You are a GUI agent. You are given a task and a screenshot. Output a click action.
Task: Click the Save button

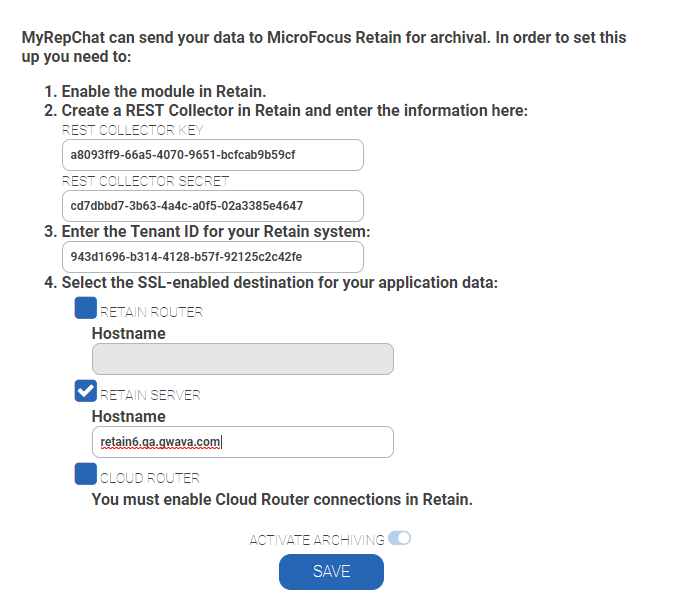(331, 572)
